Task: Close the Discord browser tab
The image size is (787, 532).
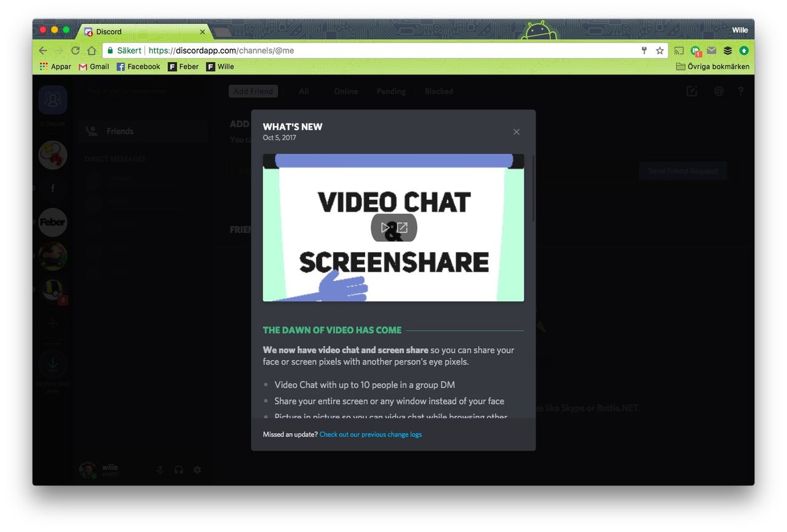Action: pyautogui.click(x=203, y=31)
